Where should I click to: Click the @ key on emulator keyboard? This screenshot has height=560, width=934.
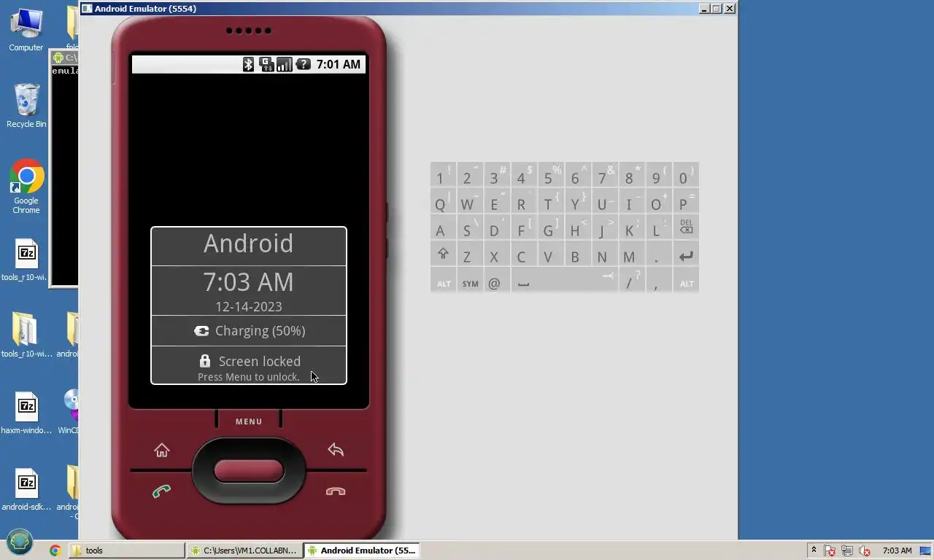click(x=497, y=281)
